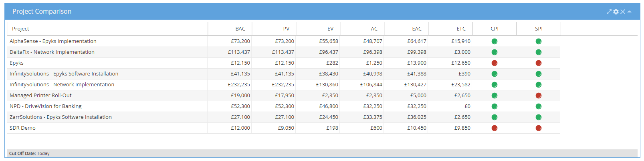644x161 pixels.
Task: Click the red SPI dot for Managed Printer Roll-Out
Action: point(539,96)
